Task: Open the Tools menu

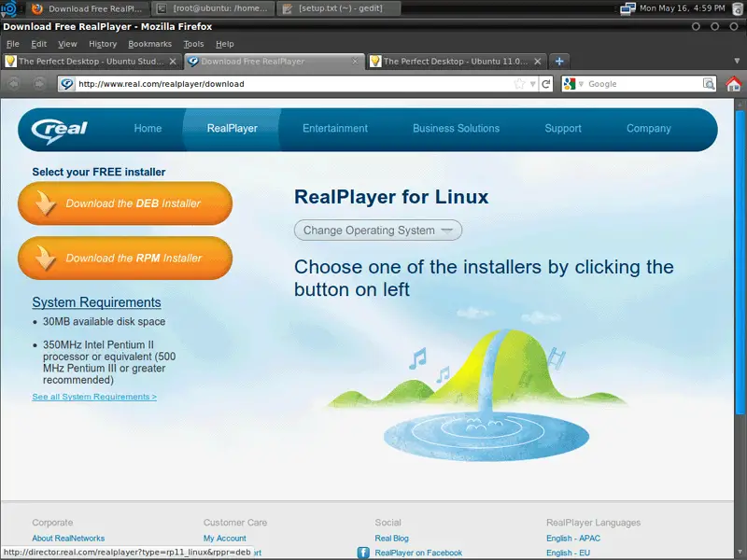Action: coord(193,44)
